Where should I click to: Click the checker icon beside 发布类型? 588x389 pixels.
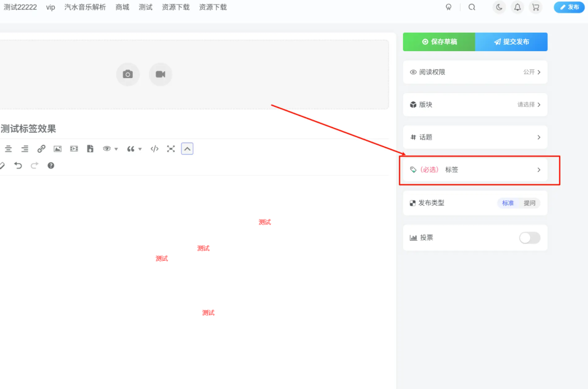pos(412,203)
